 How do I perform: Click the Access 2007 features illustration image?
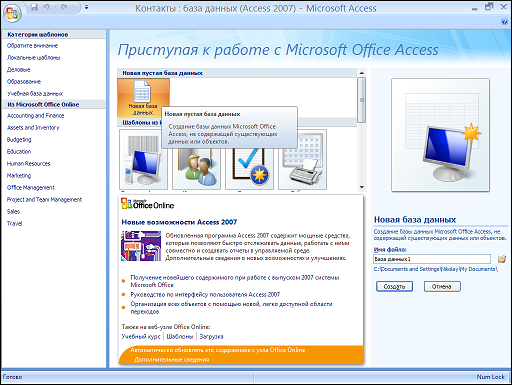click(141, 246)
